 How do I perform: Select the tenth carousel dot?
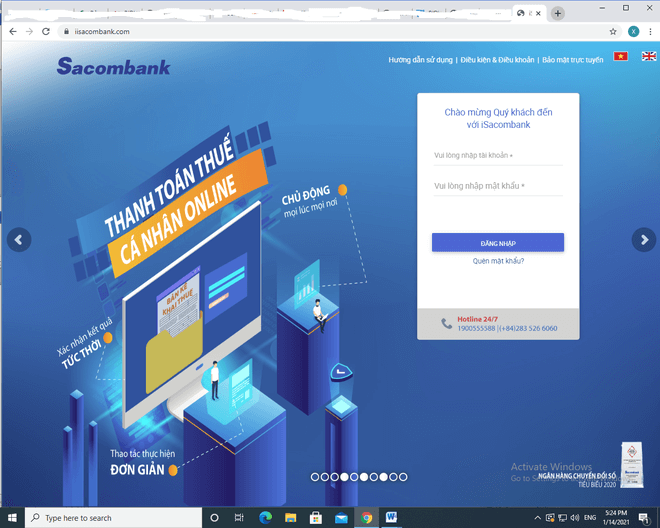403,477
